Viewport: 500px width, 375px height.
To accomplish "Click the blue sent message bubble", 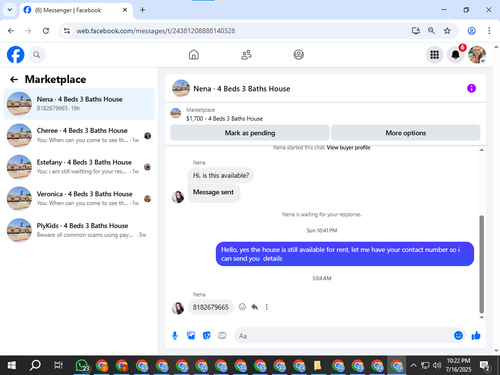I will click(345, 254).
